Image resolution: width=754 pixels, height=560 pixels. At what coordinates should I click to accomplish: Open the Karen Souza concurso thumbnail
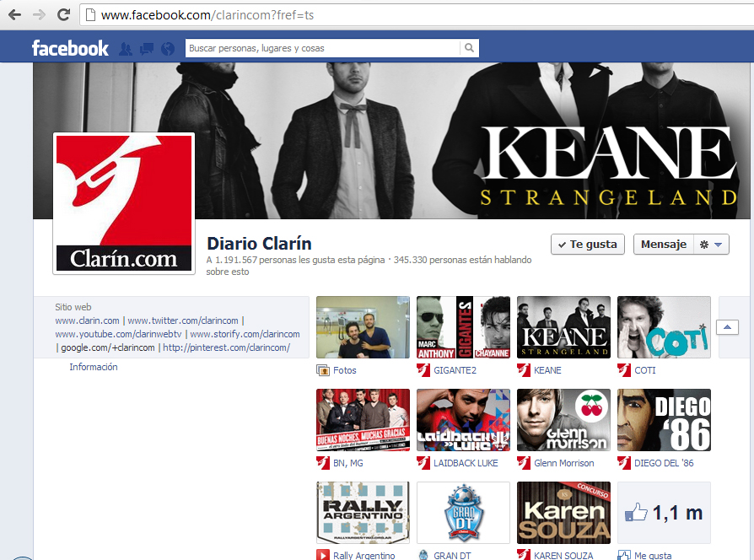(564, 513)
